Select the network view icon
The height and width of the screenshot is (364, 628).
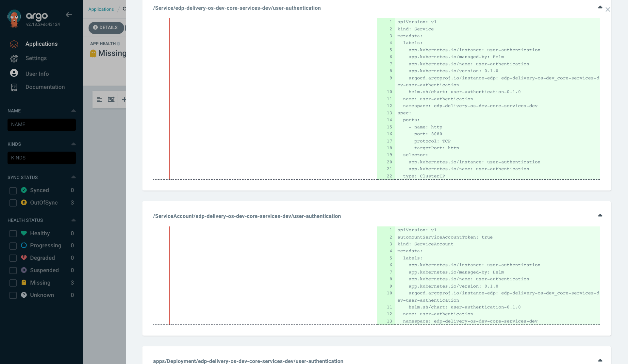[x=111, y=100]
